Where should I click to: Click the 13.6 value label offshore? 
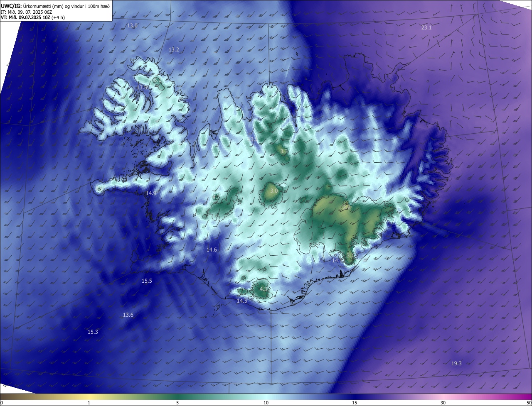pos(128,315)
